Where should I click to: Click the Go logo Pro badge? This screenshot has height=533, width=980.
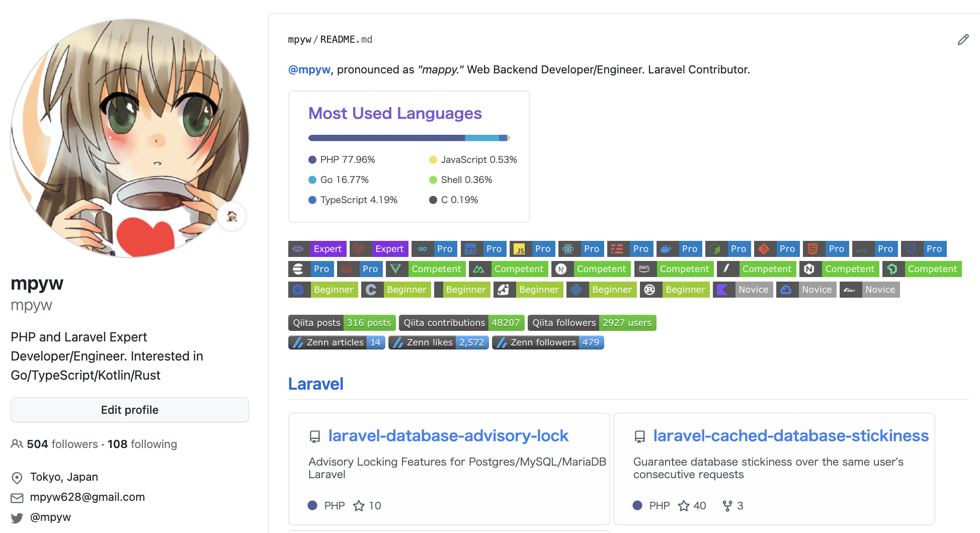tap(434, 249)
